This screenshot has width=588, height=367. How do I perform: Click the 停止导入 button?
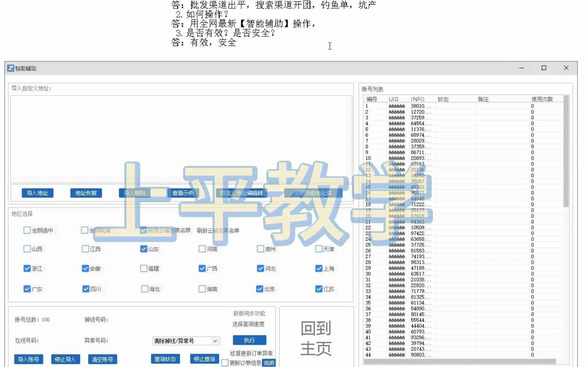point(65,359)
